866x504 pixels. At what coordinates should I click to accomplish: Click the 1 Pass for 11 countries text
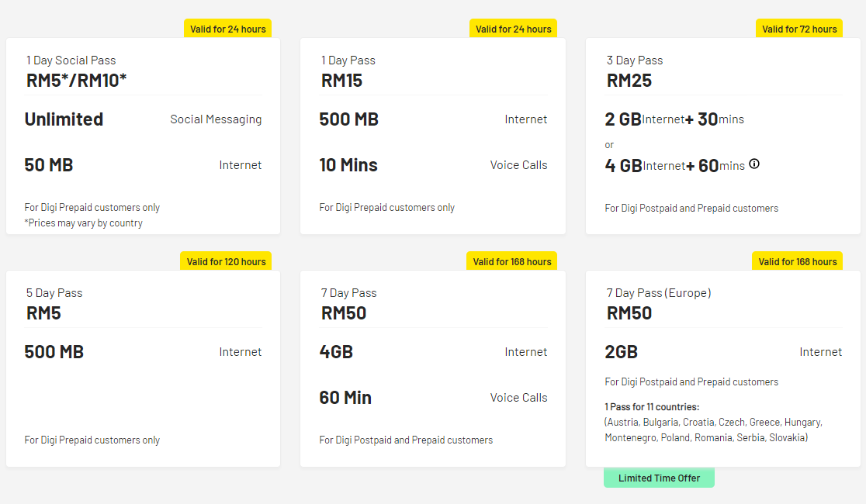(x=652, y=407)
